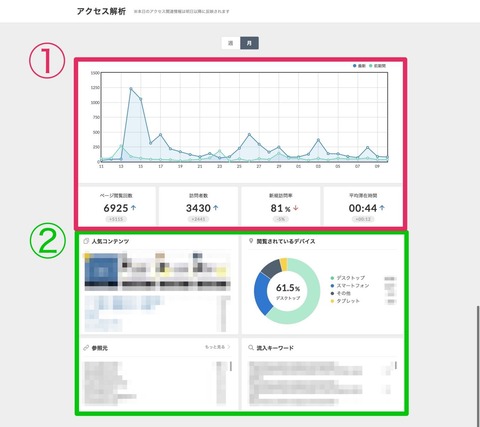
Task: Toggle the green 前期間 legend item
Action: click(x=377, y=66)
